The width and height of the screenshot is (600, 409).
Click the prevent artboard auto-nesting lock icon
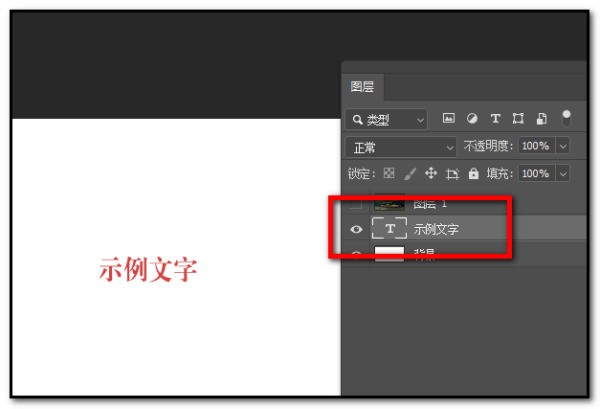452,173
